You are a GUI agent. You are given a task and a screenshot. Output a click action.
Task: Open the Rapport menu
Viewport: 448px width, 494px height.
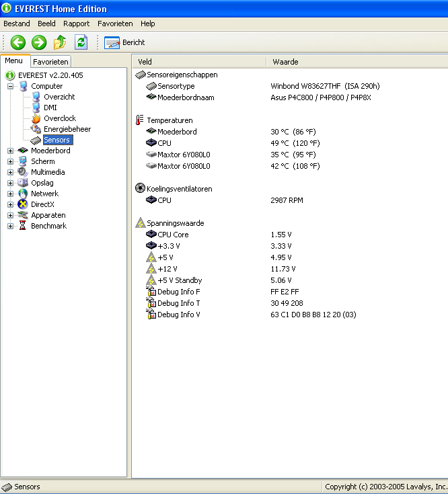click(x=76, y=24)
